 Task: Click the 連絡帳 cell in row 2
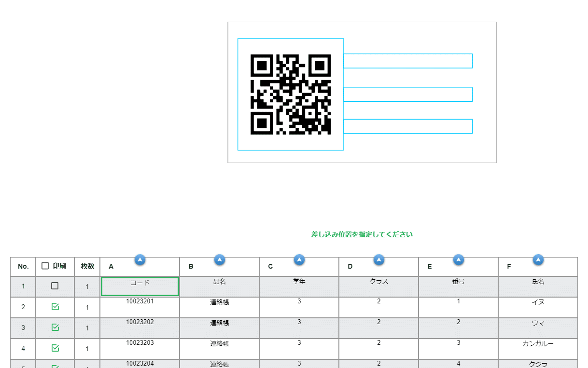(220, 307)
